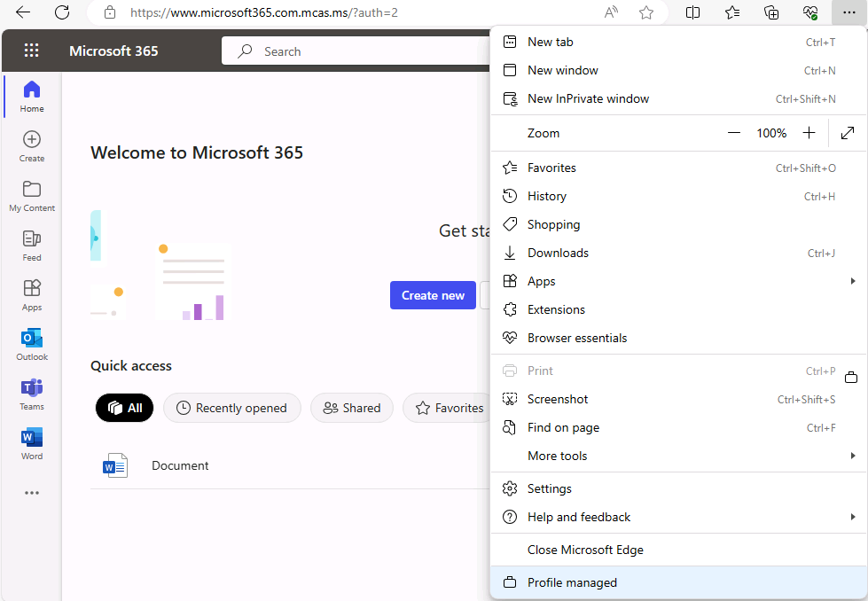This screenshot has height=601, width=868.
Task: Click the Microsoft 365 Search box
Action: tap(356, 51)
